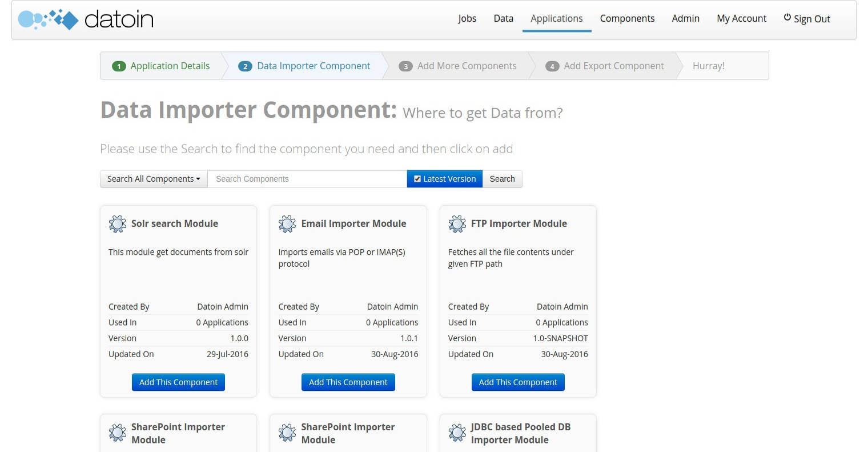The image size is (868, 452).
Task: Click step 3 number badge
Action: coord(405,66)
